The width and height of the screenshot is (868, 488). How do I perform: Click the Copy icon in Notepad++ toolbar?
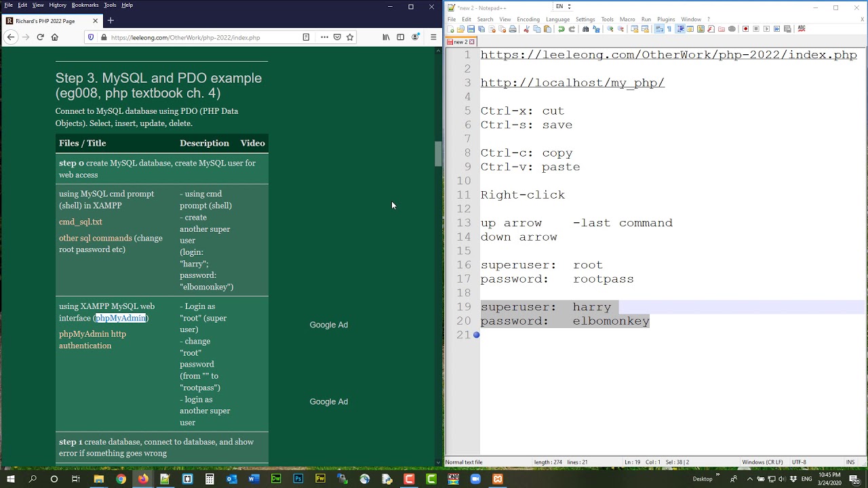tap(537, 29)
